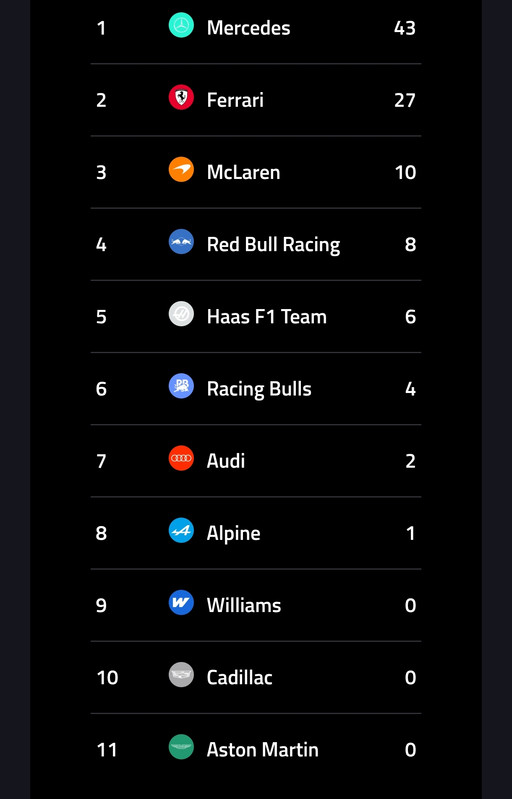Click the Racing Bulls logo icon

[181, 386]
